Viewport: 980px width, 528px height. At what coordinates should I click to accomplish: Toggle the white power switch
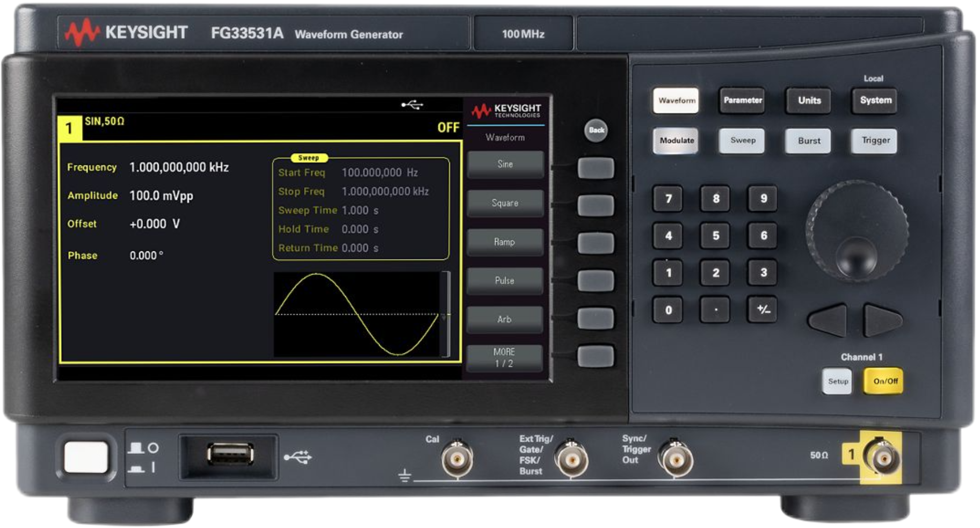tap(86, 457)
